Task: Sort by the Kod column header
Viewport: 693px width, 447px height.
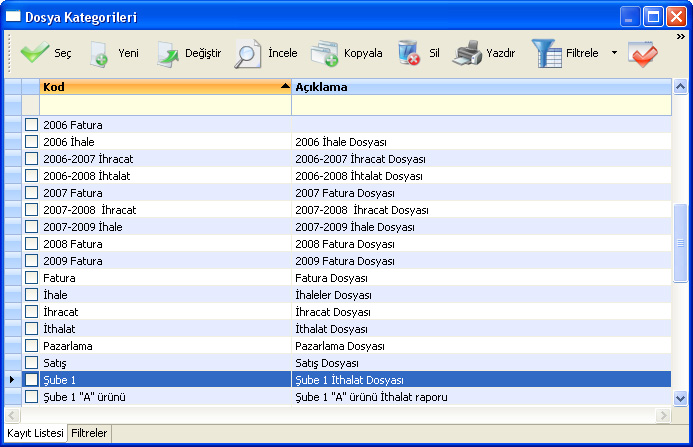Action: [165, 87]
